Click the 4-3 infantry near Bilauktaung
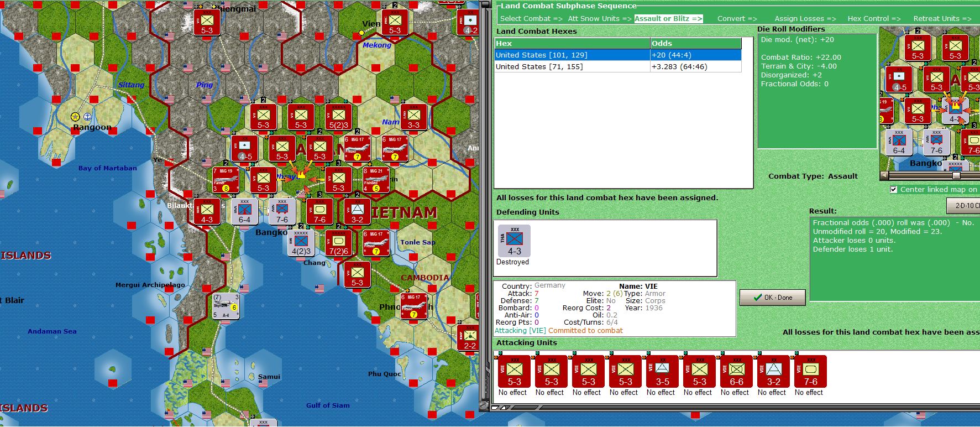The width and height of the screenshot is (980, 427). (x=207, y=211)
